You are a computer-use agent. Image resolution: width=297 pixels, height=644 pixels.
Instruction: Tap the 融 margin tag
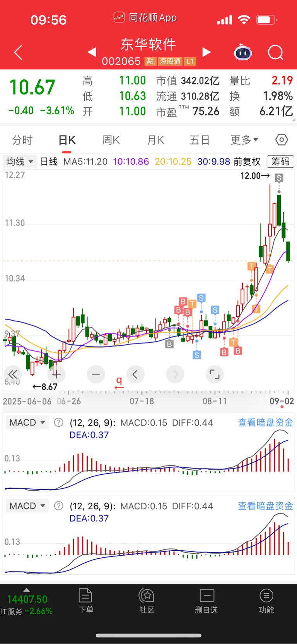pyautogui.click(x=150, y=61)
